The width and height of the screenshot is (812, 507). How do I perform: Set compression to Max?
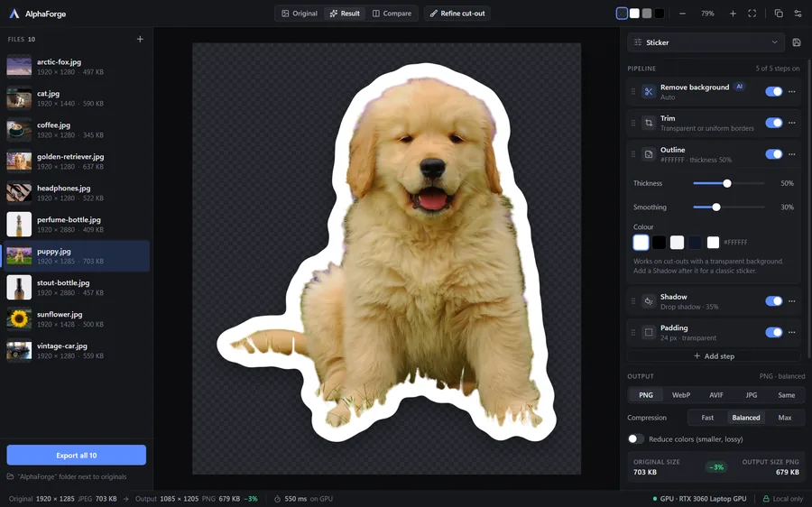(785, 418)
